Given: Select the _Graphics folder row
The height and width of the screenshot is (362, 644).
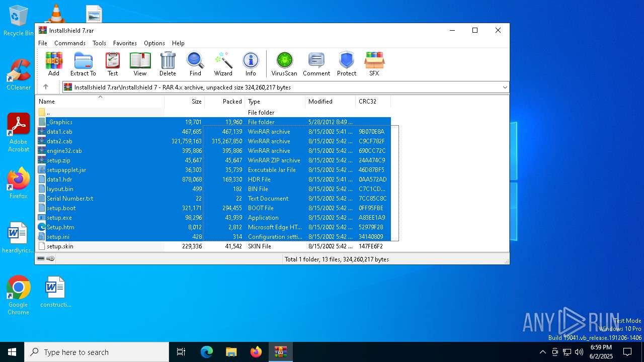Looking at the screenshot, I should pos(213,122).
